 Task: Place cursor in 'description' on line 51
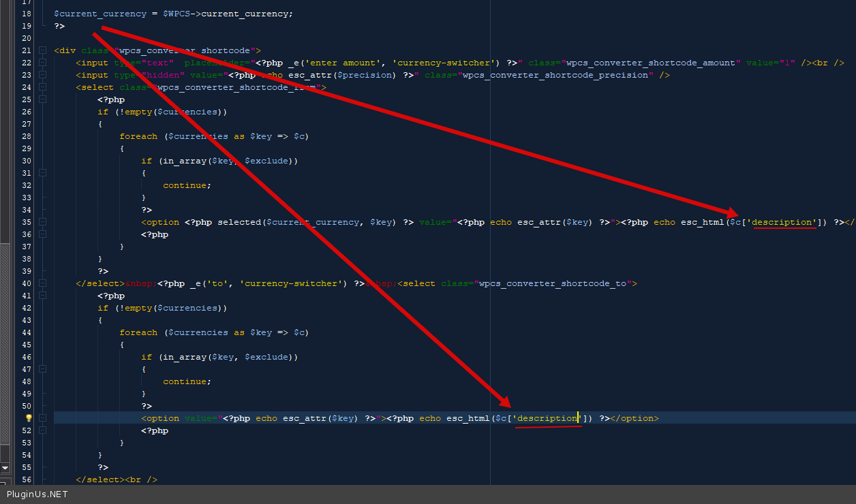[547, 418]
